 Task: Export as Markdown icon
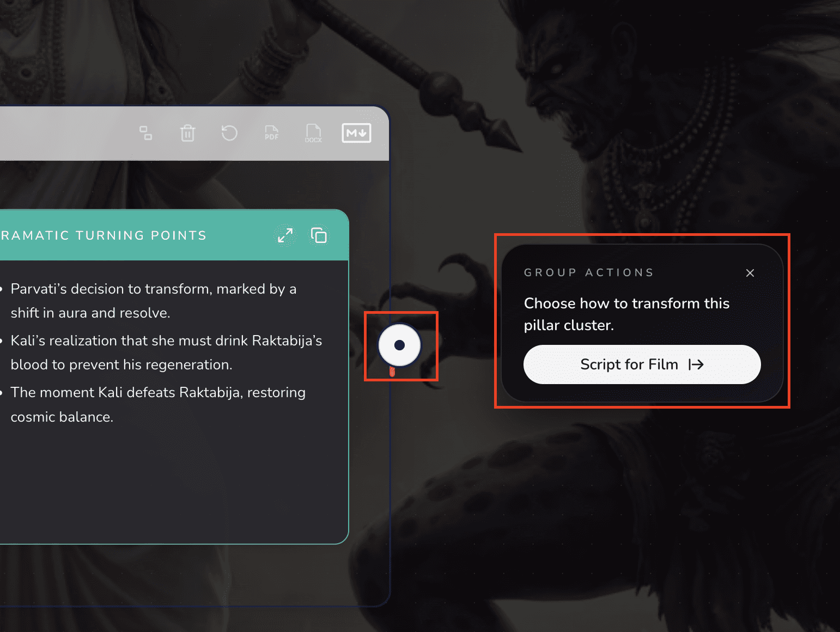(356, 133)
